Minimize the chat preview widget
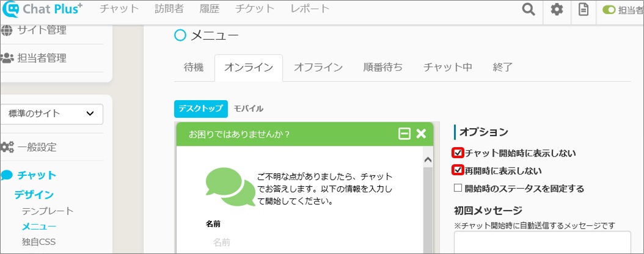This screenshot has height=254, width=644. [x=404, y=134]
